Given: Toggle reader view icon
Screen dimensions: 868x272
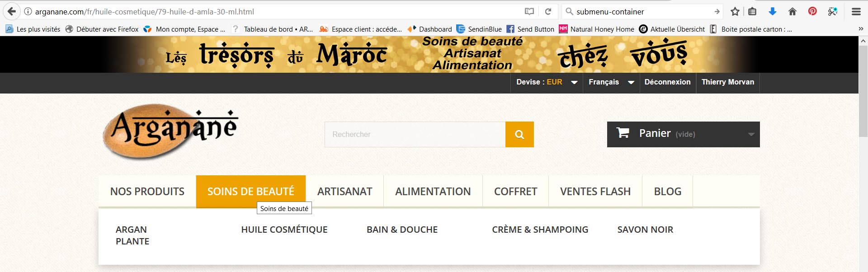Looking at the screenshot, I should point(529,12).
